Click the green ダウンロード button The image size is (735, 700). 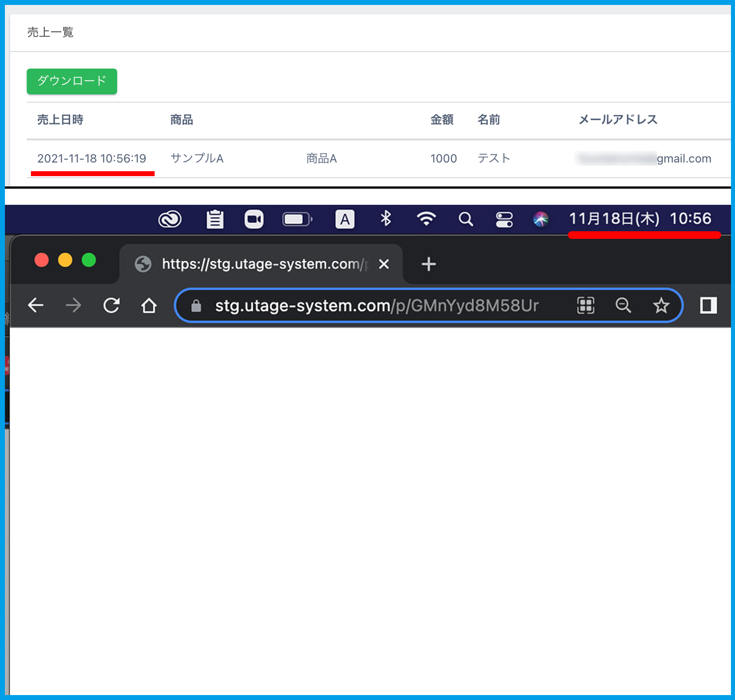(x=72, y=81)
